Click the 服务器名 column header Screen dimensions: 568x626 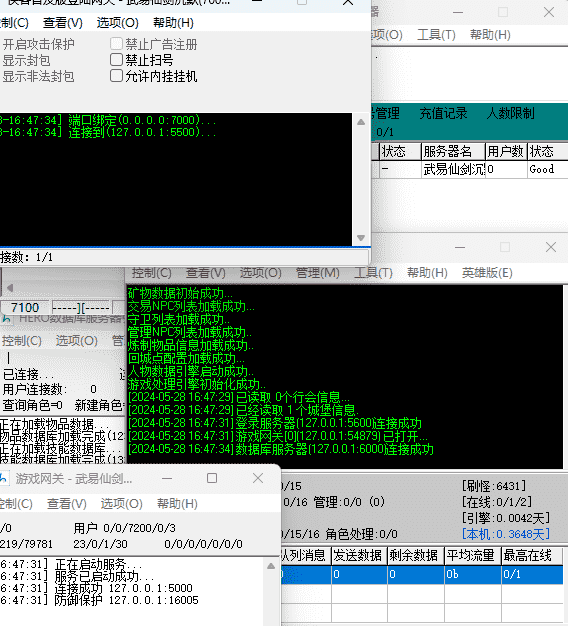[x=453, y=151]
